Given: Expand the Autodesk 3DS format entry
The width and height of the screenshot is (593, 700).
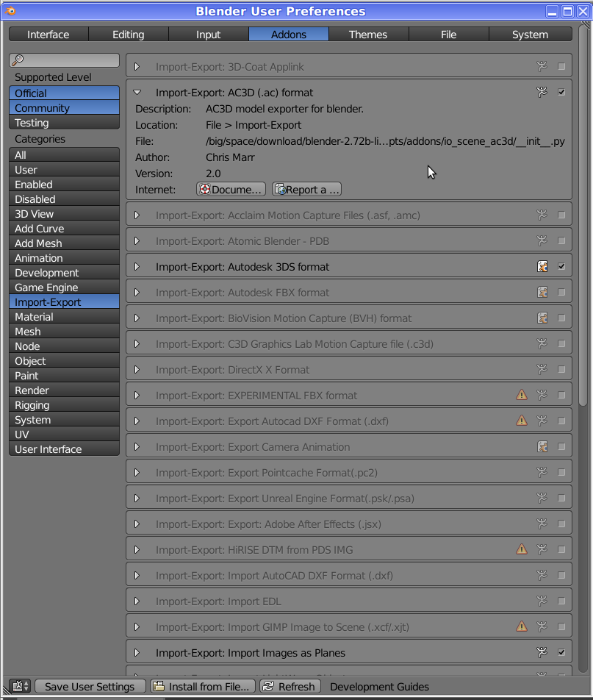Looking at the screenshot, I should pyautogui.click(x=137, y=267).
